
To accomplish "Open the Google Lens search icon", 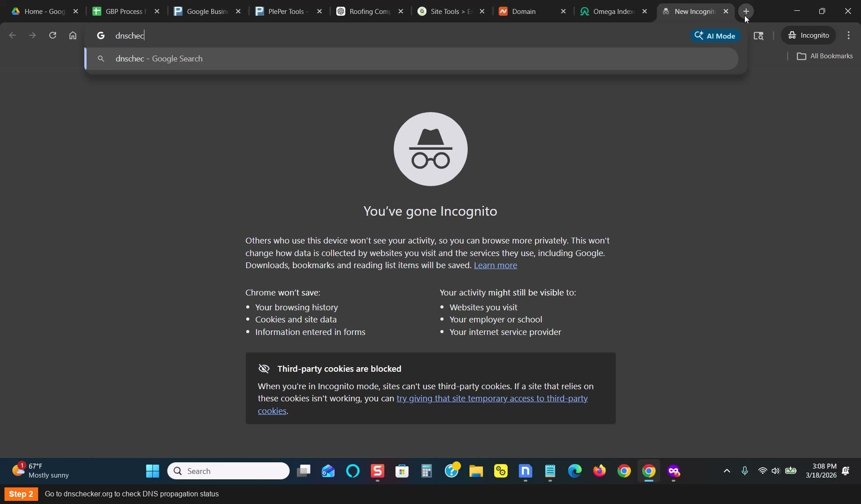I will click(758, 35).
